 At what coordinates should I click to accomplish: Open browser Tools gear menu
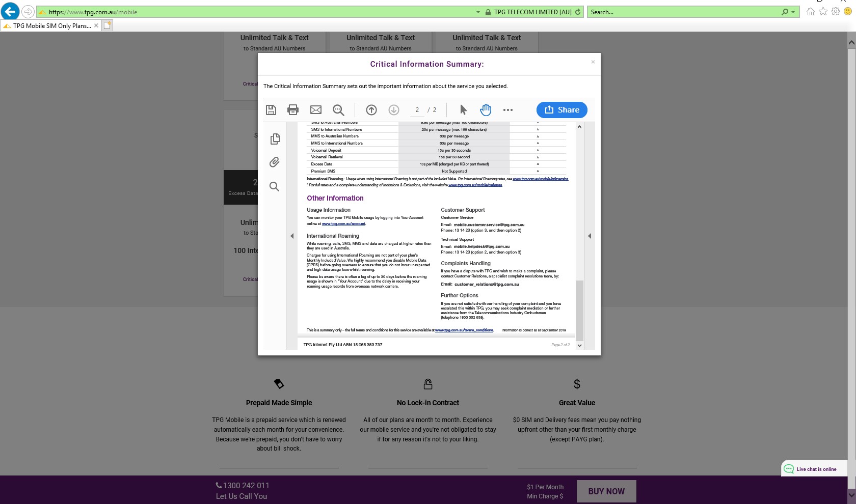click(x=836, y=12)
